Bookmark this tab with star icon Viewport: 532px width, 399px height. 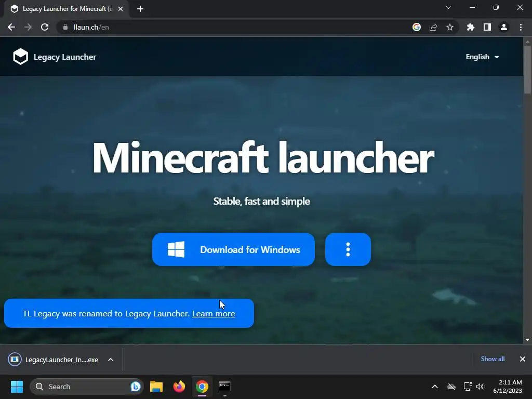click(450, 27)
